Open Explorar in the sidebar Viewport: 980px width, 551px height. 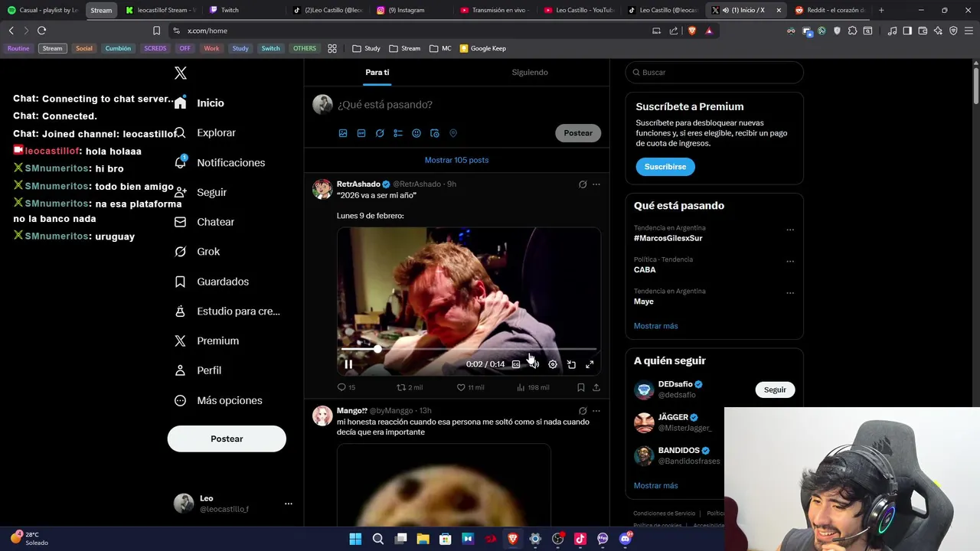[205, 132]
